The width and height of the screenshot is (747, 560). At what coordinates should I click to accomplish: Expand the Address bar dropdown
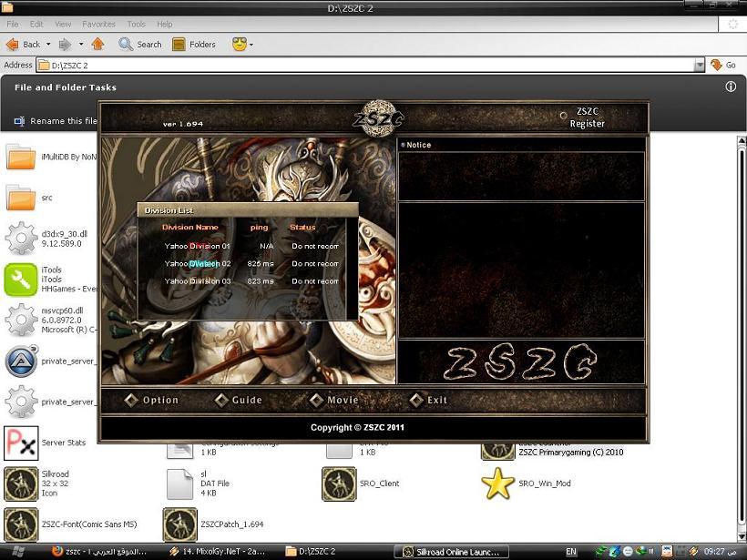tap(699, 66)
